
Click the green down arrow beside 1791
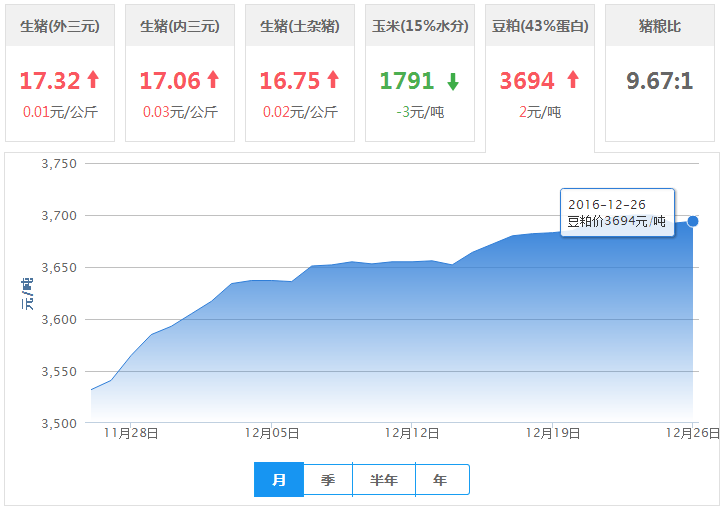click(x=453, y=81)
